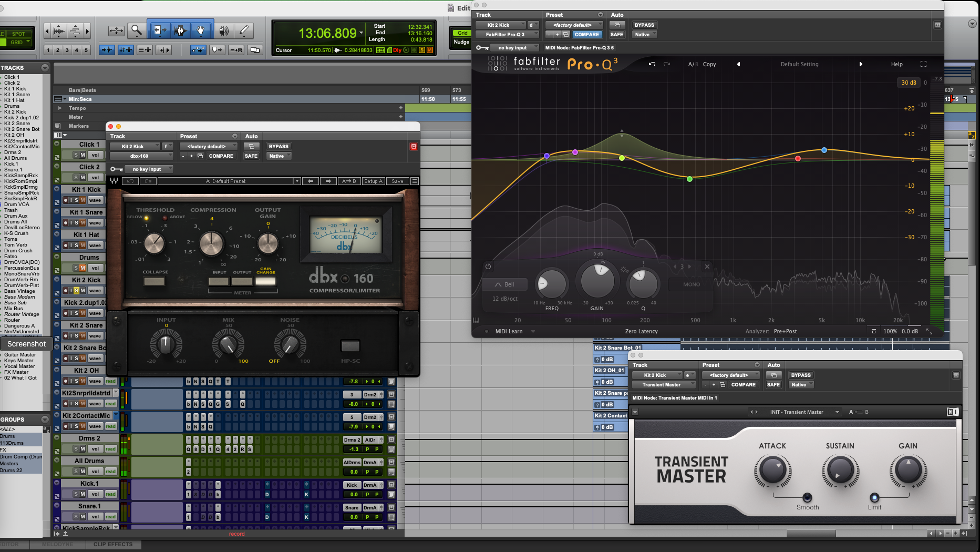980x552 pixels.
Task: Open dbx-160 Waves hamburger menu
Action: pyautogui.click(x=415, y=181)
